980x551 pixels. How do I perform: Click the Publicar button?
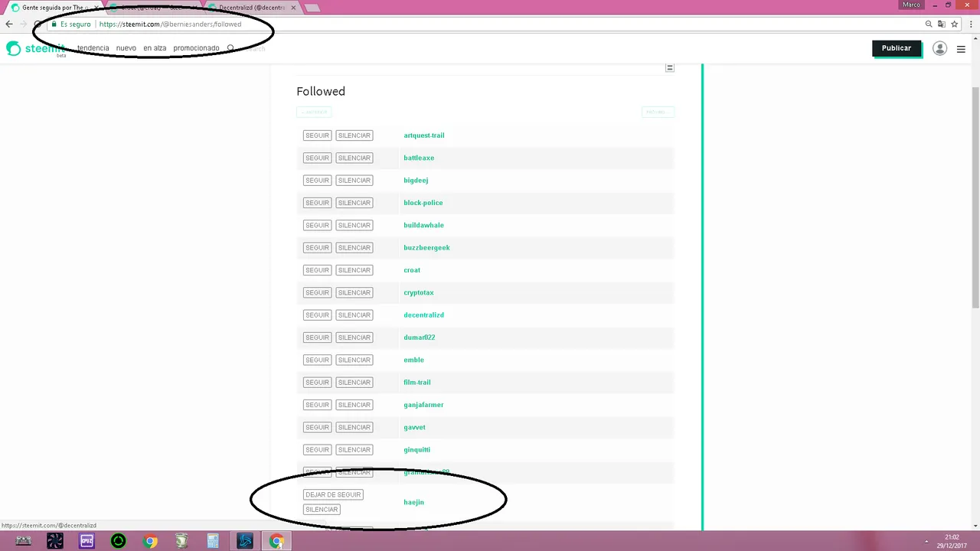point(897,48)
